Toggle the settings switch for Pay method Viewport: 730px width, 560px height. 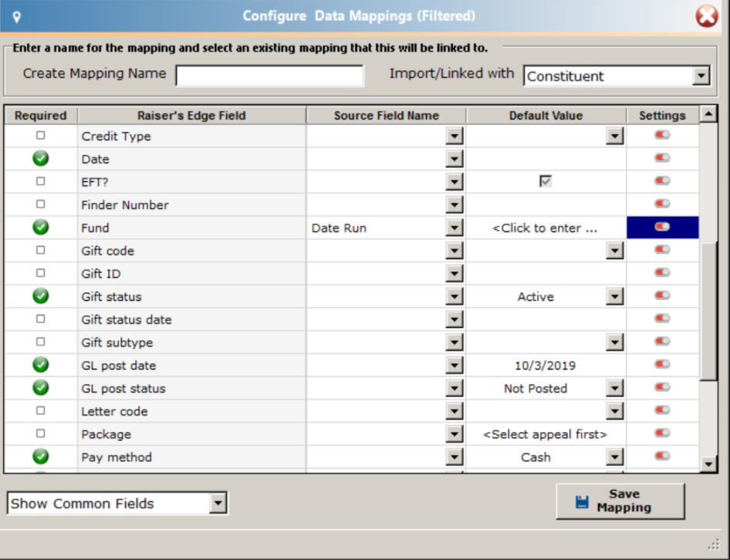(663, 456)
